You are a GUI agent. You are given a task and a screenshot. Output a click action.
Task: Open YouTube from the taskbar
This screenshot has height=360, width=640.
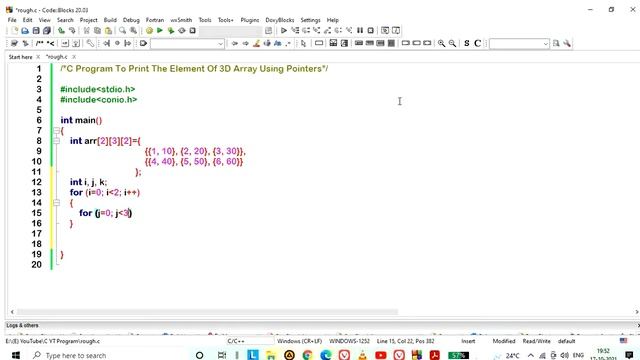380,356
